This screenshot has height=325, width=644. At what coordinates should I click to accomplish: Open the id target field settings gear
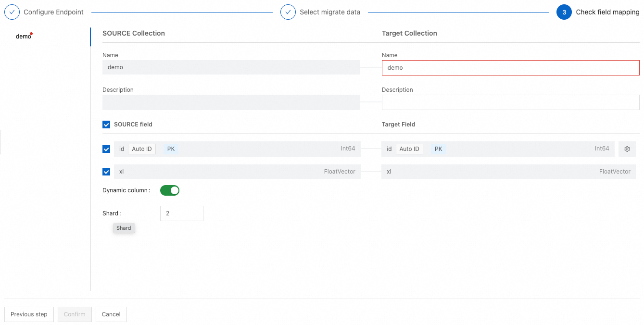point(627,149)
